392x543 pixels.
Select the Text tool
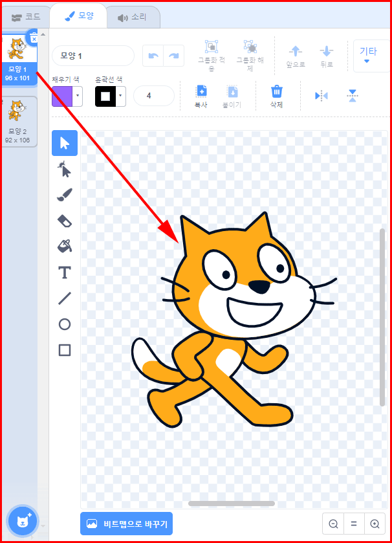tap(65, 272)
